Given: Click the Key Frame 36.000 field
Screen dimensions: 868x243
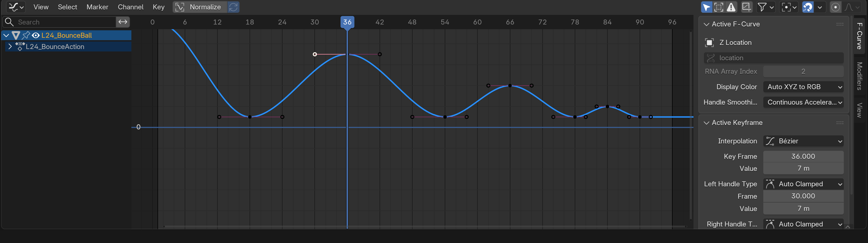Looking at the screenshot, I should (803, 156).
